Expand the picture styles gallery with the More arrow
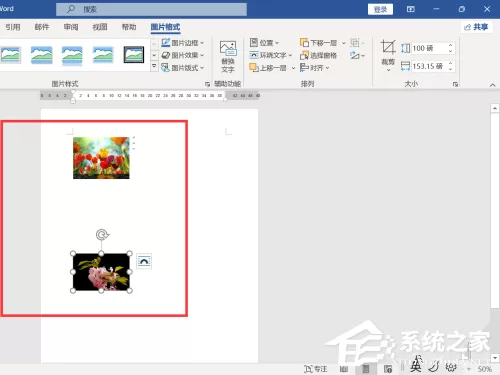500x375 pixels. 154,66
